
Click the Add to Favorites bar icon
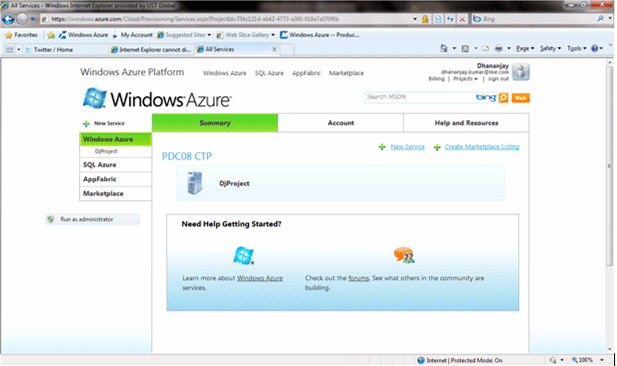[x=51, y=35]
